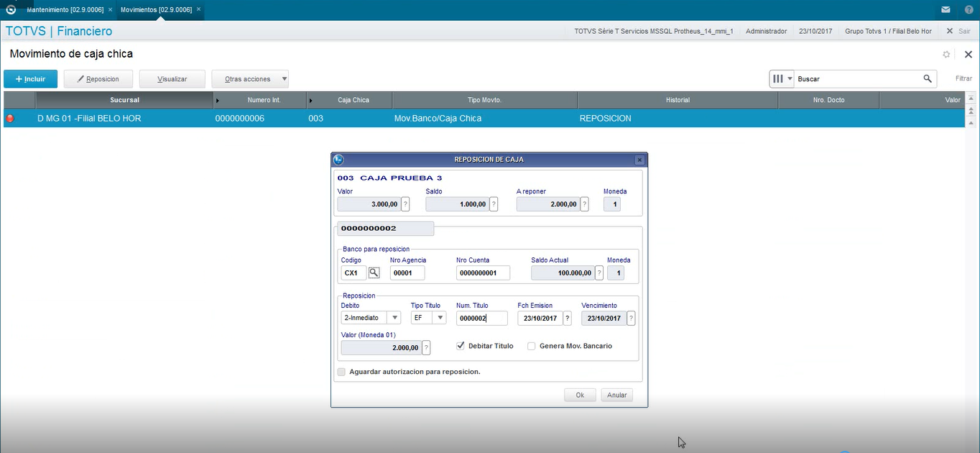Focus the Buscar search field

(857, 79)
